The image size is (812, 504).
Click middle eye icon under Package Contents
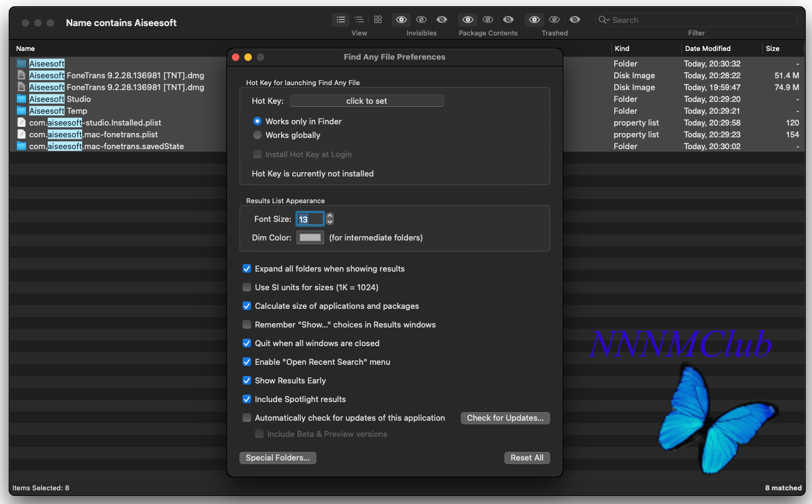pyautogui.click(x=488, y=20)
